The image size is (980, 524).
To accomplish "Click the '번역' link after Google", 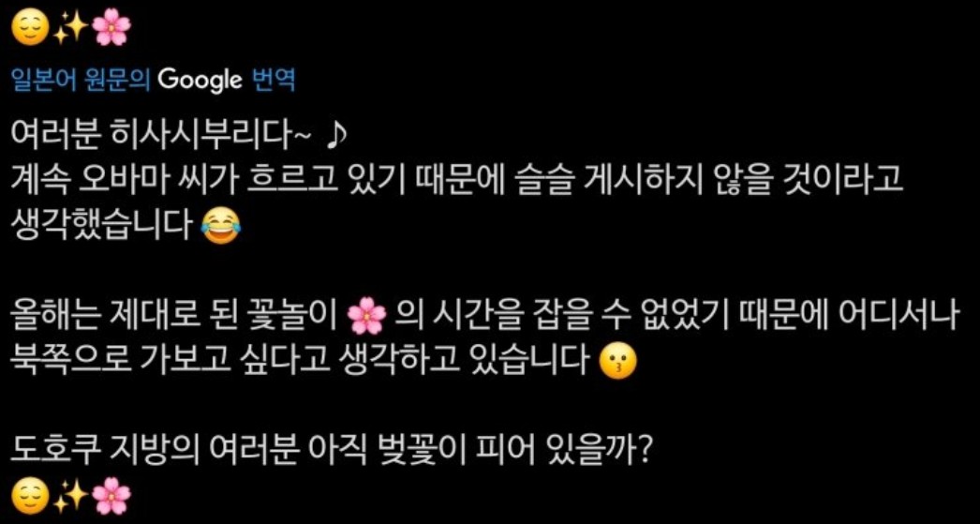I will (273, 80).
